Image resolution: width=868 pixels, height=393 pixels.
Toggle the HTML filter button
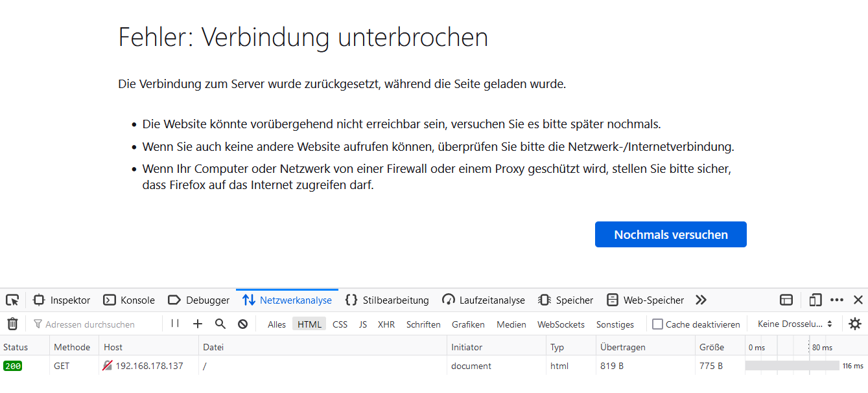point(309,324)
